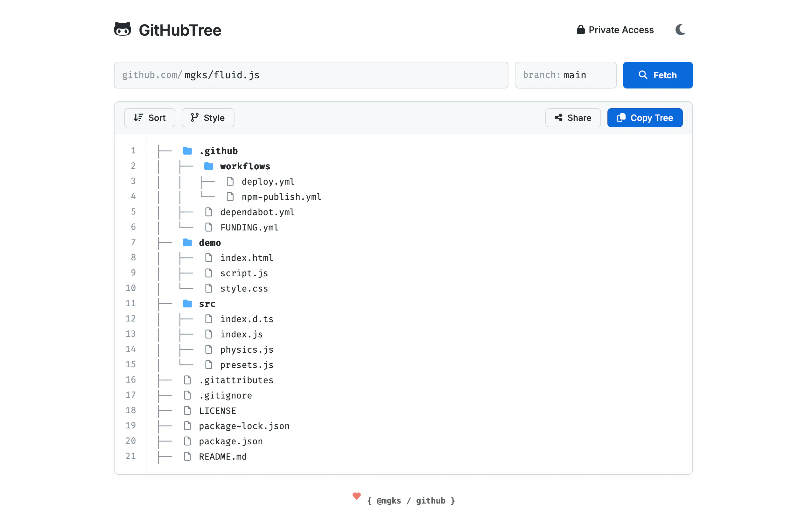Share the tree link
Image resolution: width=812 pixels, height=515 pixels.
pos(573,118)
